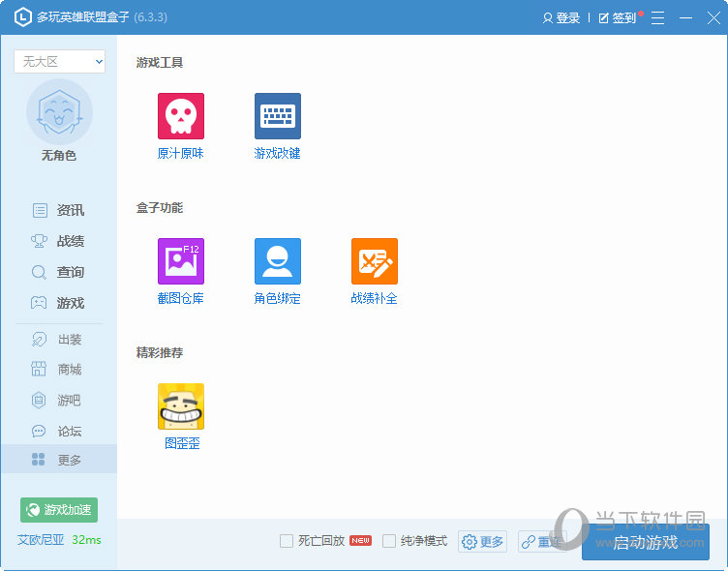This screenshot has width=728, height=571.
Task: Open the 游戏改键 keyboard tool icon
Action: point(278,116)
